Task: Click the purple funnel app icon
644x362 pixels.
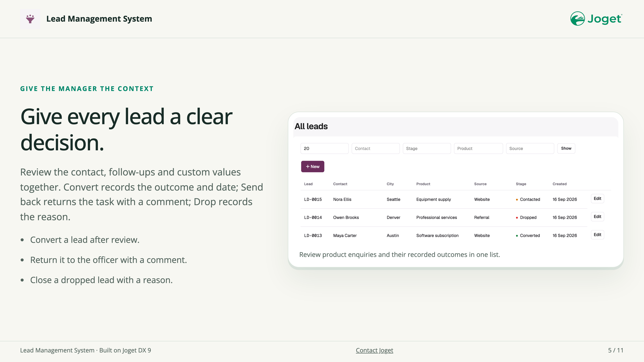Action: (30, 19)
